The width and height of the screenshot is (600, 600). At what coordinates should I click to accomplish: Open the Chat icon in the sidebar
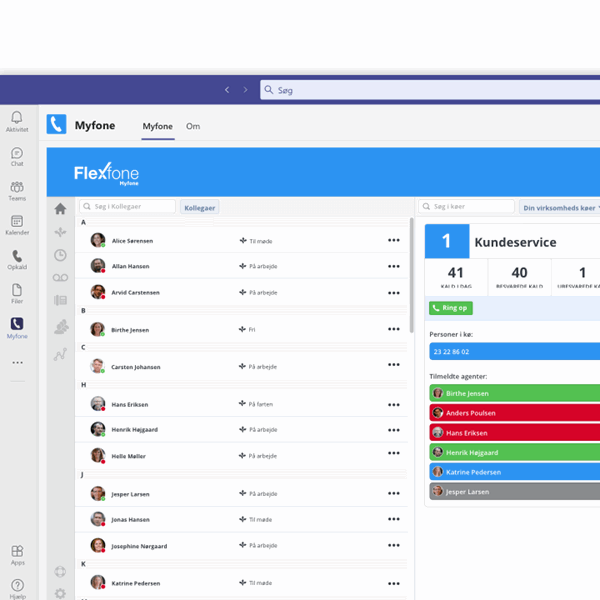(16, 155)
